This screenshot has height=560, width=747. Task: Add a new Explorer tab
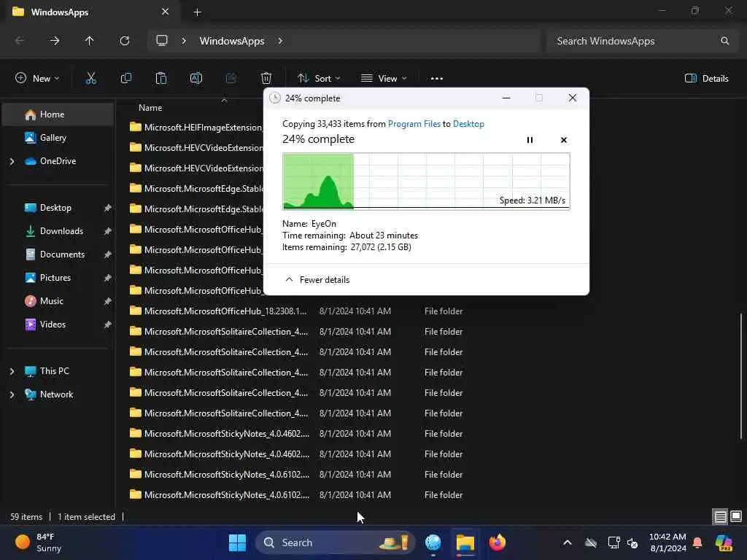(197, 12)
